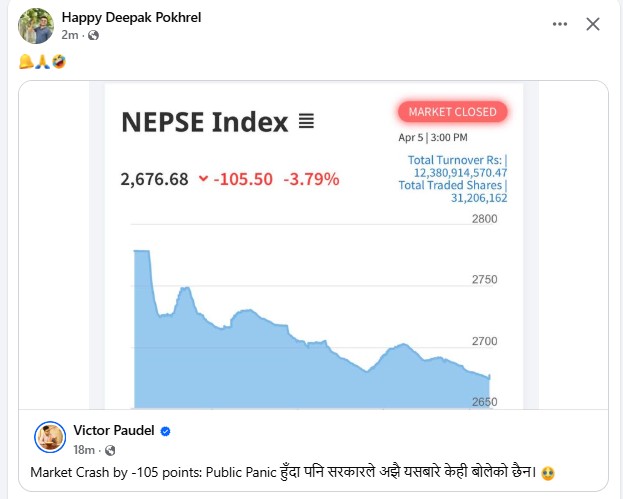
Task: Click the hamburger icon beside NEPSE Index
Action: click(x=306, y=122)
